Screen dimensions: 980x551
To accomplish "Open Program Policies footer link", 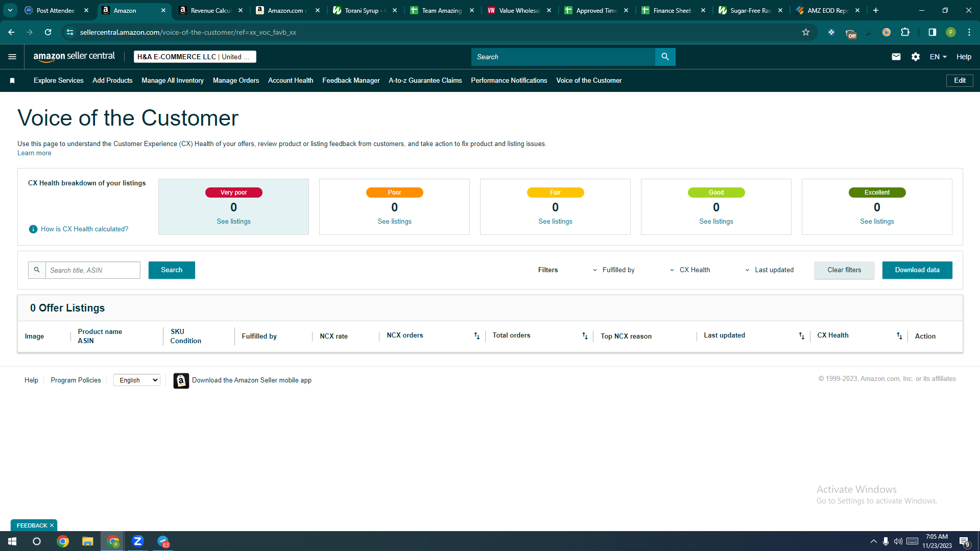I will tap(76, 380).
